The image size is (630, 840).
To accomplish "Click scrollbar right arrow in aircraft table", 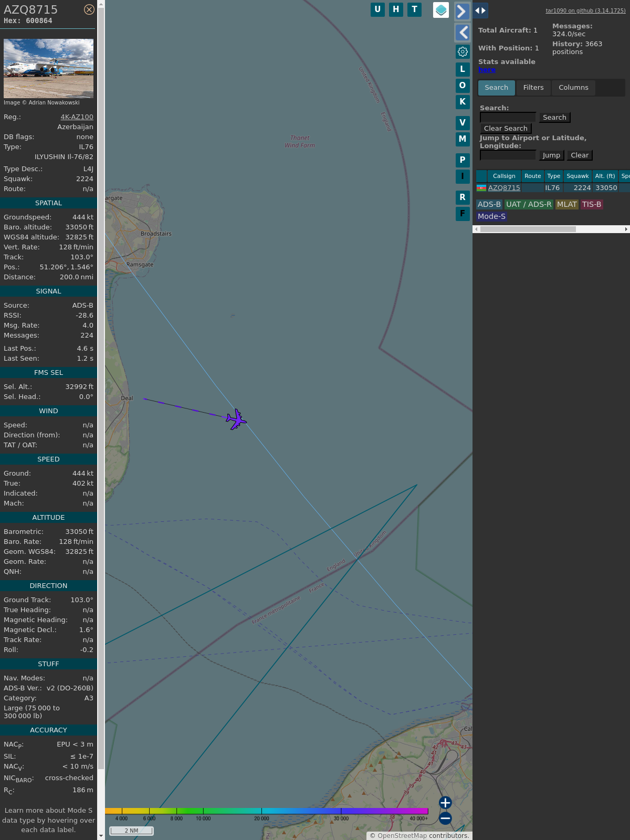I will [626, 229].
